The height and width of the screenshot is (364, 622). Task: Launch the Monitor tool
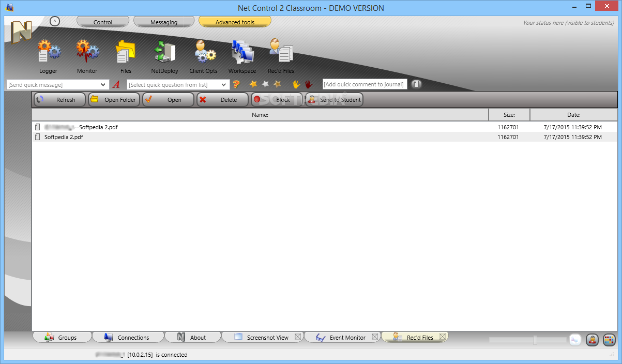click(x=87, y=56)
